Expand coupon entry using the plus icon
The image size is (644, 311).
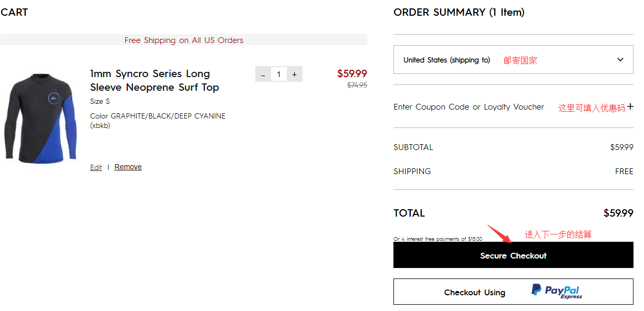pyautogui.click(x=630, y=106)
